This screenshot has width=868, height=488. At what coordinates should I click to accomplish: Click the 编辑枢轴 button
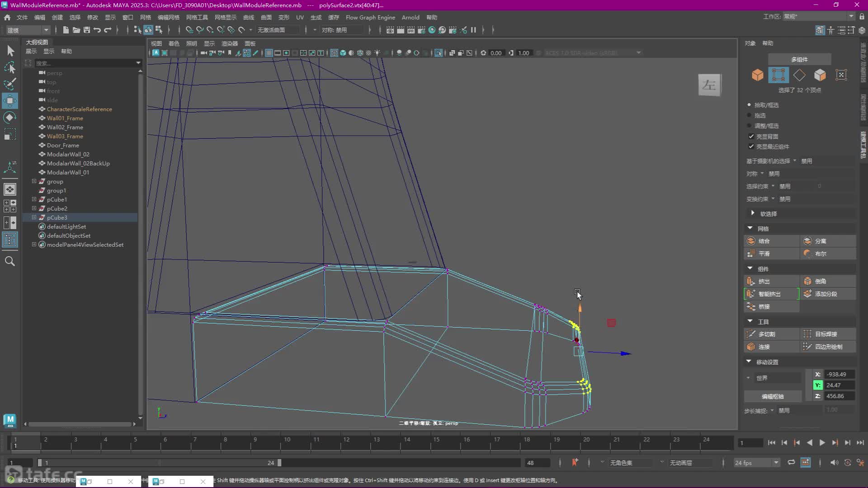click(773, 396)
